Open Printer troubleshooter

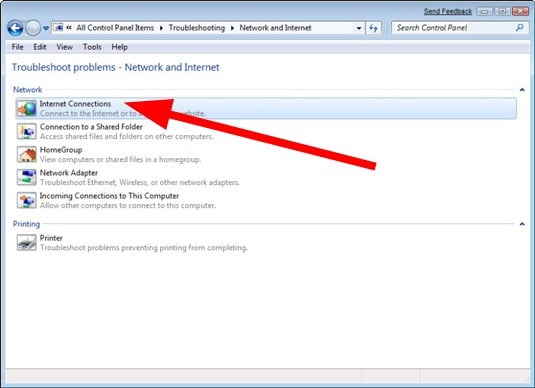point(51,238)
